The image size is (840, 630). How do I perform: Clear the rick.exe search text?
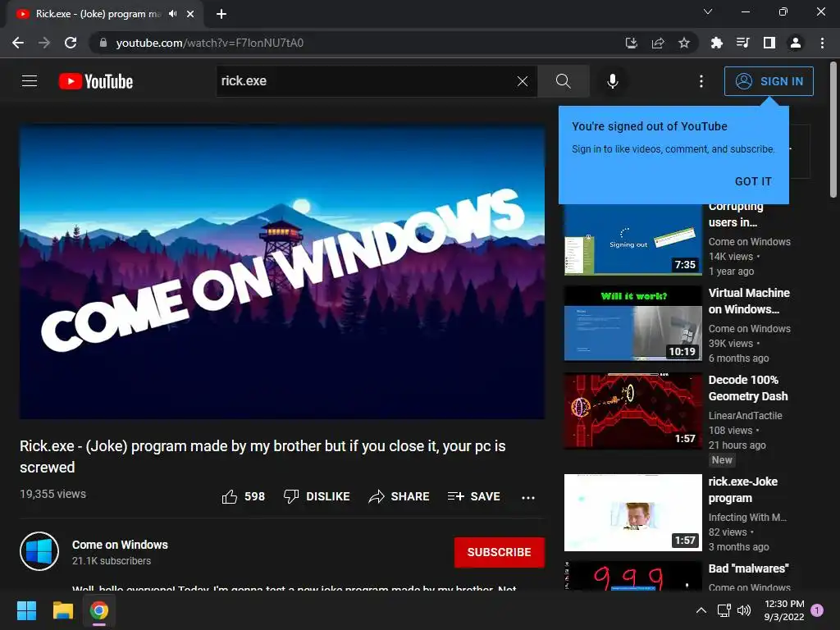tap(523, 81)
